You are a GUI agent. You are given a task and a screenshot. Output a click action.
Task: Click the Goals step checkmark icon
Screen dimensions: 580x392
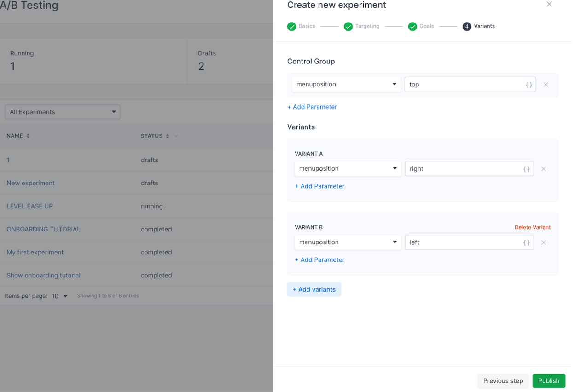[412, 27]
